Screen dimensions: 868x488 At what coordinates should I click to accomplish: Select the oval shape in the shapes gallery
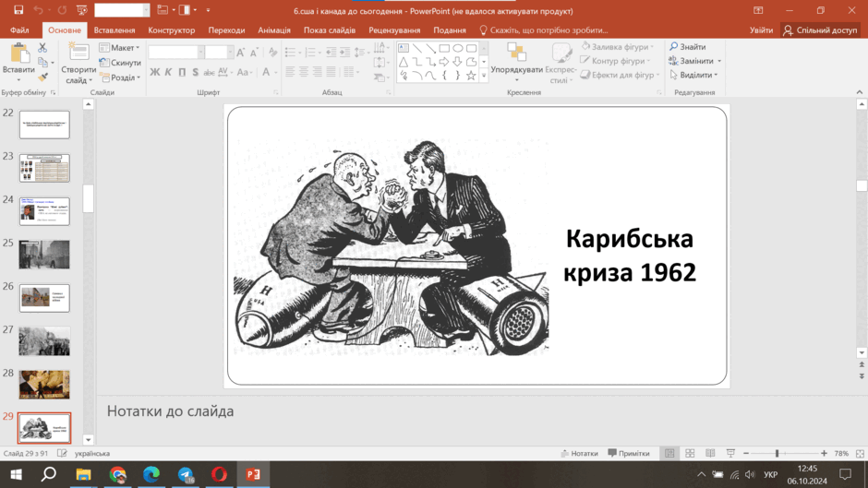[458, 48]
